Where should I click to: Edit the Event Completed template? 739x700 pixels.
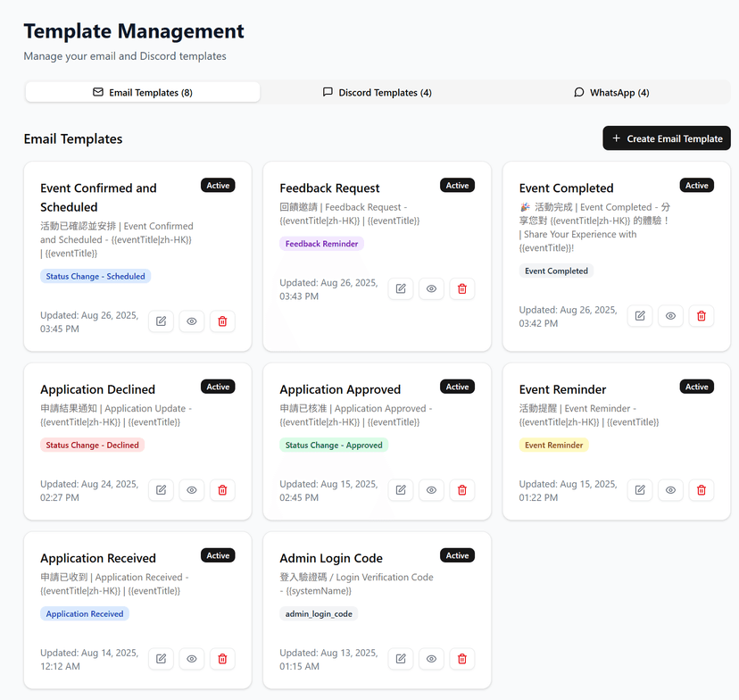pyautogui.click(x=639, y=315)
